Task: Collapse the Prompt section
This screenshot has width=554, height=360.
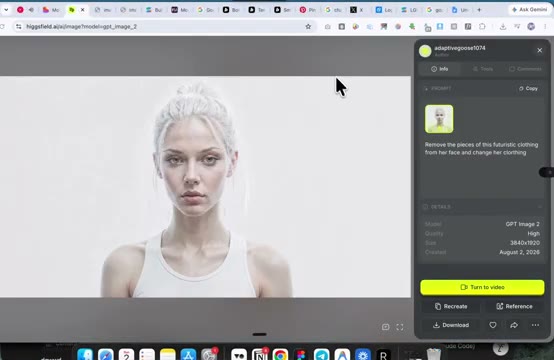Action: (438, 88)
